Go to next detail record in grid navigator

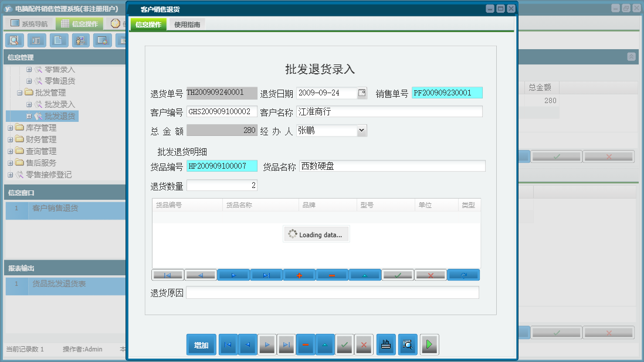[233, 275]
